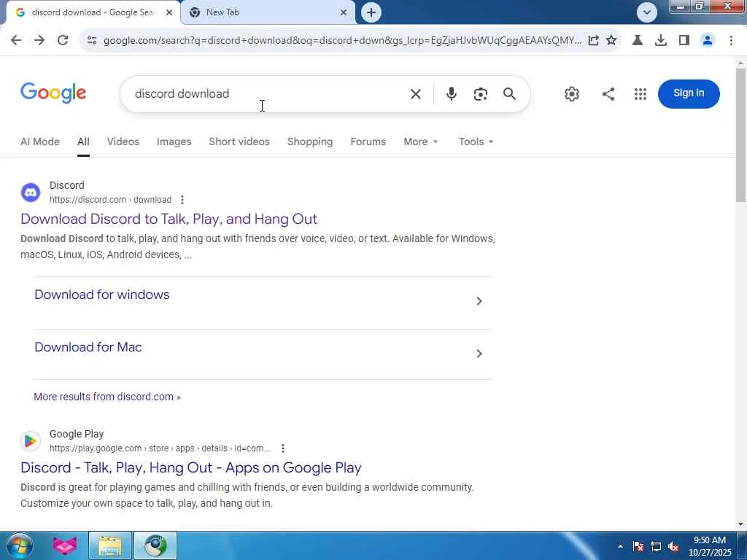Screen dimensions: 747x560
Task: Toggle the browser side panel
Action: [684, 41]
